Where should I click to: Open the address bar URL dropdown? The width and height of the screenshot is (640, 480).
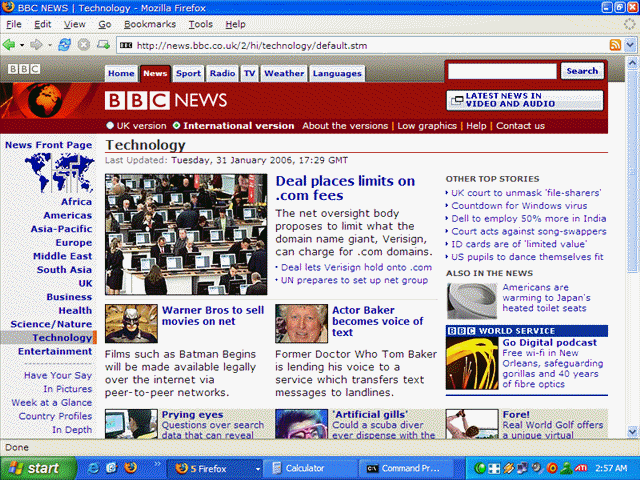pyautogui.click(x=631, y=45)
